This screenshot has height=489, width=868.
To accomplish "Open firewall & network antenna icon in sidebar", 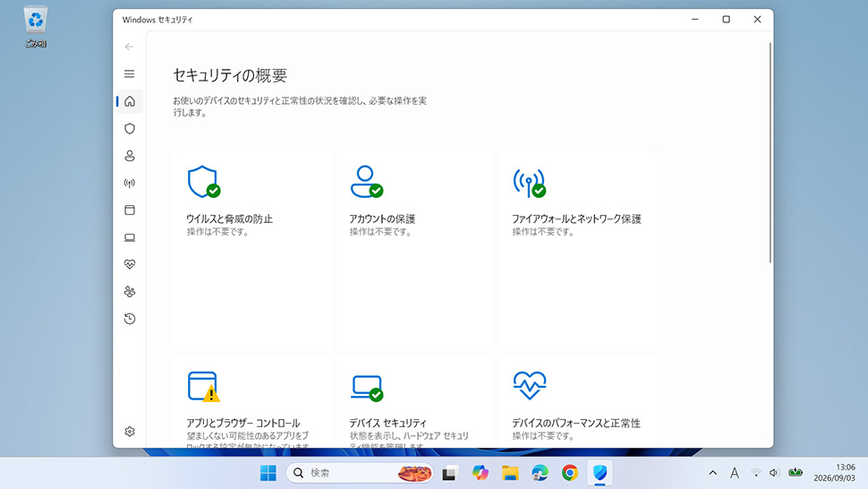I will point(130,183).
